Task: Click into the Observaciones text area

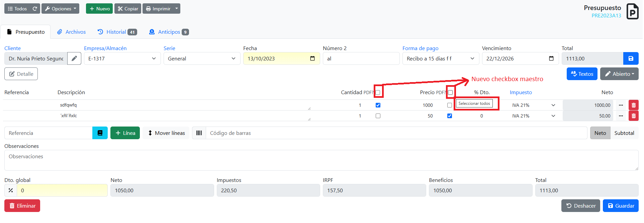Action: pyautogui.click(x=321, y=160)
